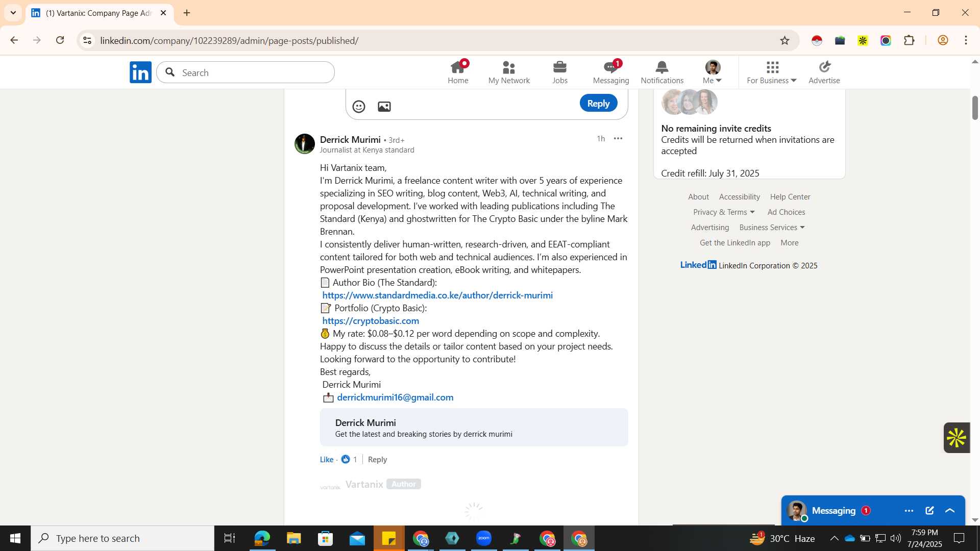The image size is (980, 551).
Task: Click Derrick Murimi's avatar thumbnail
Action: (305, 144)
